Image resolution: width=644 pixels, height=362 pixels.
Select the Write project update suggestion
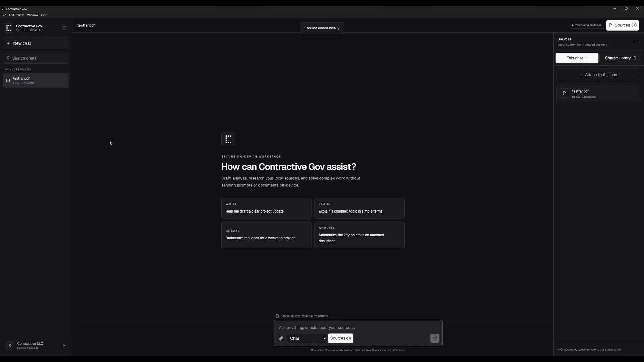pos(266,208)
